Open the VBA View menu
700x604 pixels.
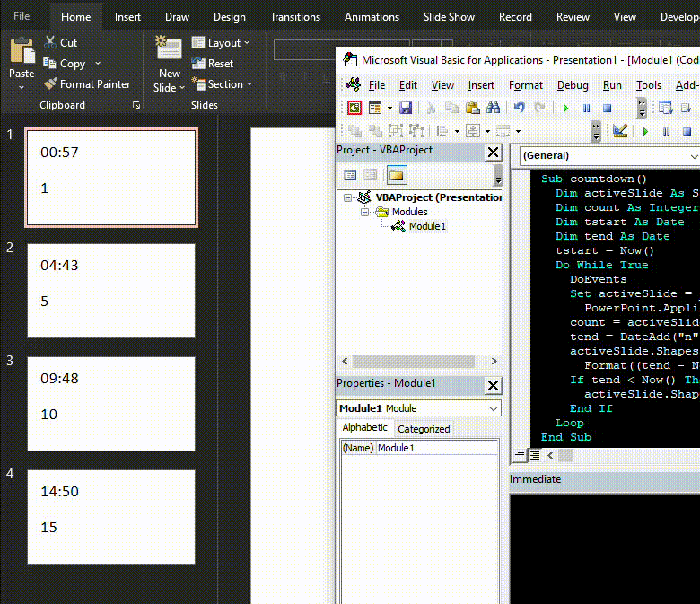[442, 85]
